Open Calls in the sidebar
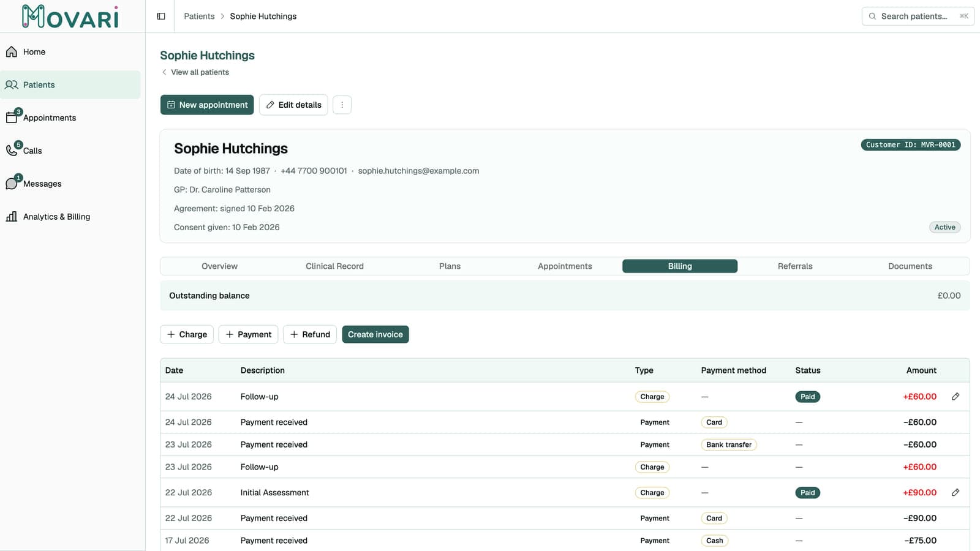980x551 pixels. point(70,151)
